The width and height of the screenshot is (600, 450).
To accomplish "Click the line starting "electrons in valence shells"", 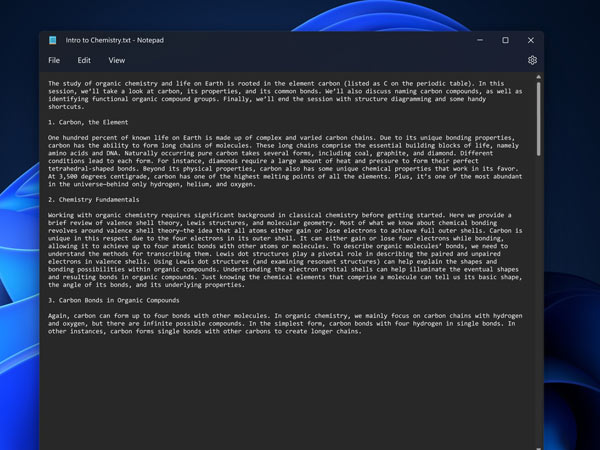I will [272, 262].
